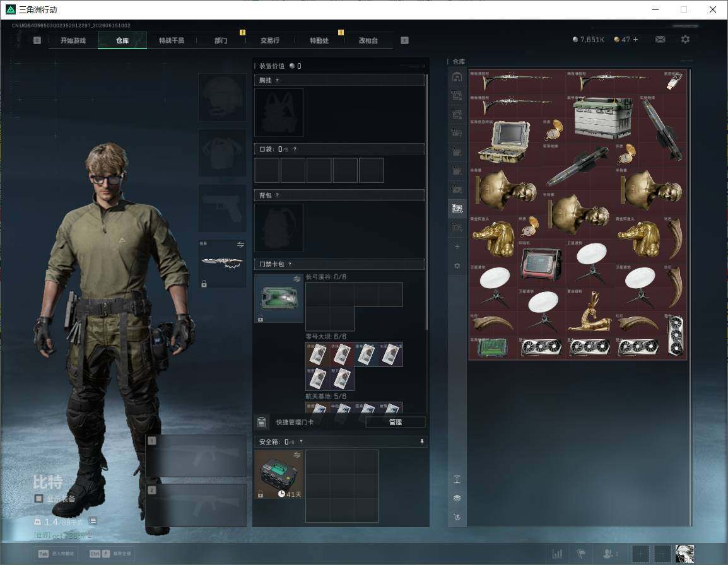Select the red portable device item
This screenshot has height=565, width=728.
[541, 263]
